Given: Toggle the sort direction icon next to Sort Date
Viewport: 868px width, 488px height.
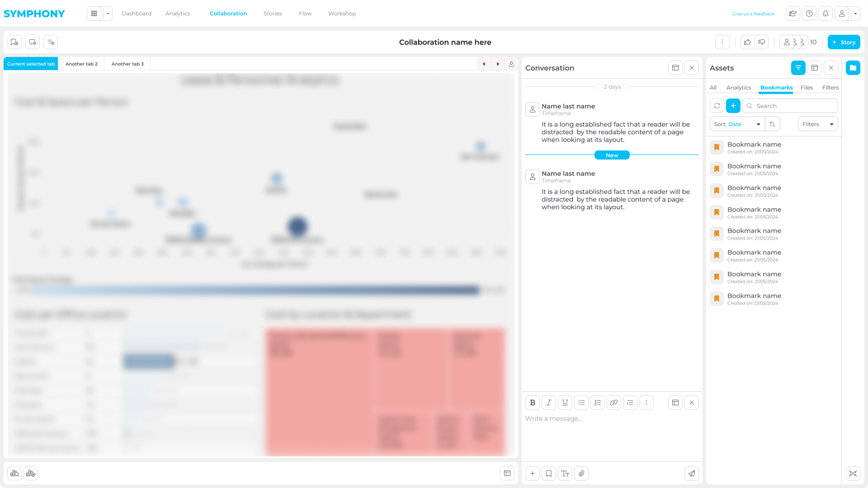Looking at the screenshot, I should 773,124.
